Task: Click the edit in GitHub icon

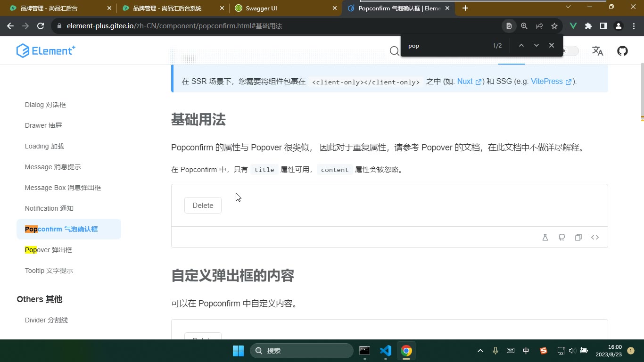Action: tap(562, 238)
